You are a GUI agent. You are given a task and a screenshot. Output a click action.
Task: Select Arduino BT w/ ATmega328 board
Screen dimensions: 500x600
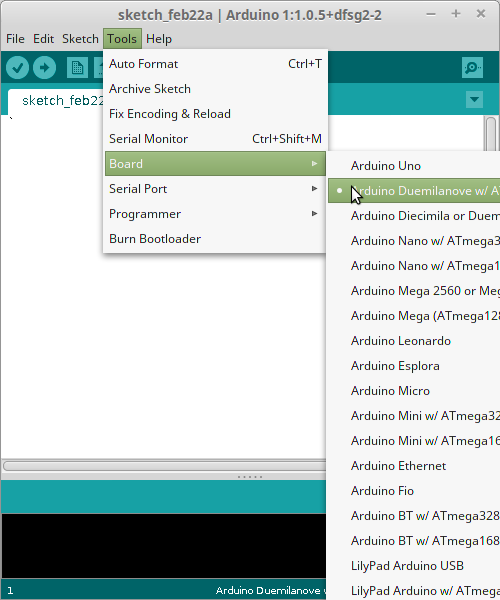pyautogui.click(x=414, y=516)
